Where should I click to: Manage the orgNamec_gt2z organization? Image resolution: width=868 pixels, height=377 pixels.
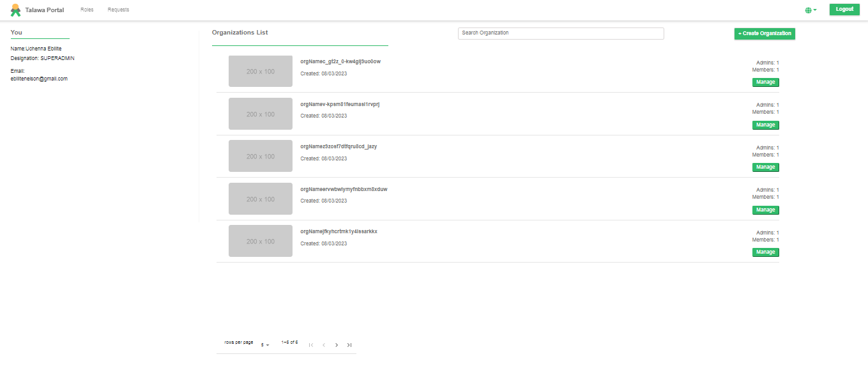[765, 82]
